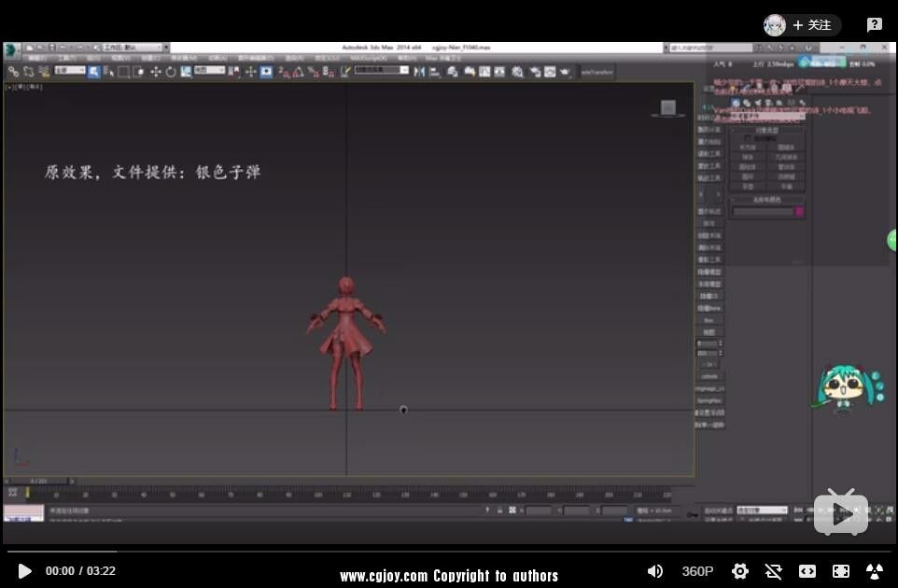
Task: Select the Link tool in toolbar
Action: [x=13, y=72]
